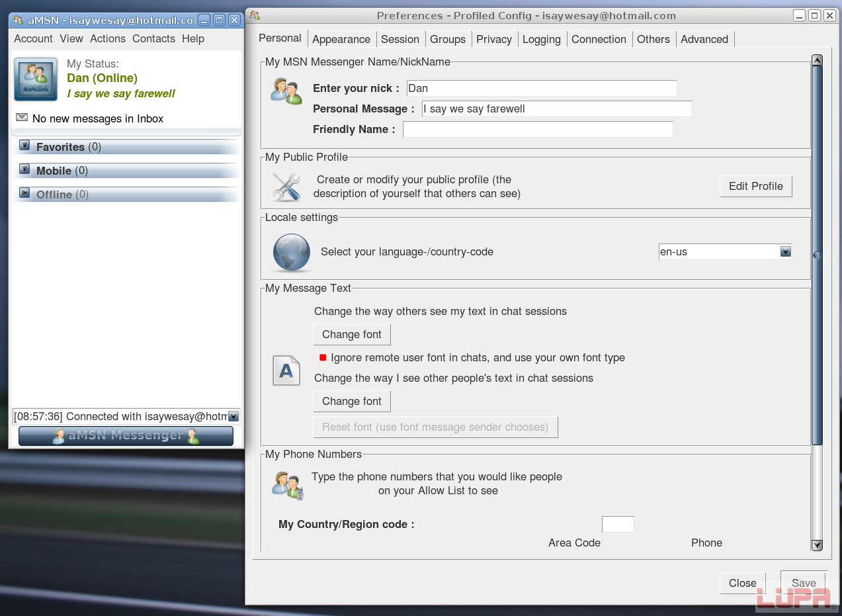The height and width of the screenshot is (616, 842).
Task: Focus the Enter your nick field
Action: 542,88
